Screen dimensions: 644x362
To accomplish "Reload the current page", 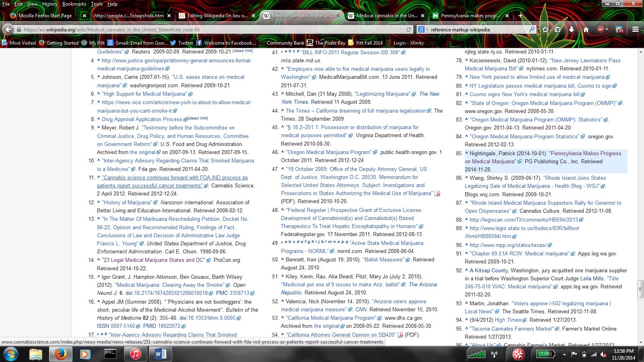I will 409,29.
